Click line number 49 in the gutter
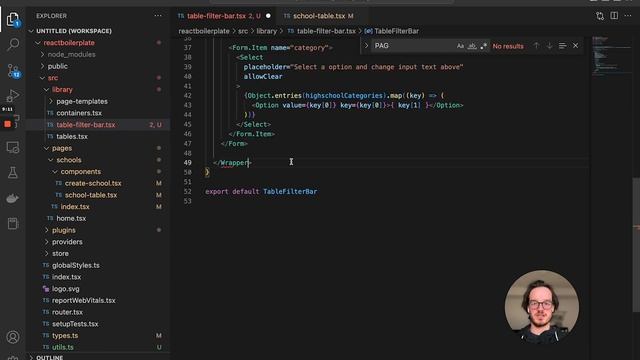640x360 pixels. coord(187,162)
